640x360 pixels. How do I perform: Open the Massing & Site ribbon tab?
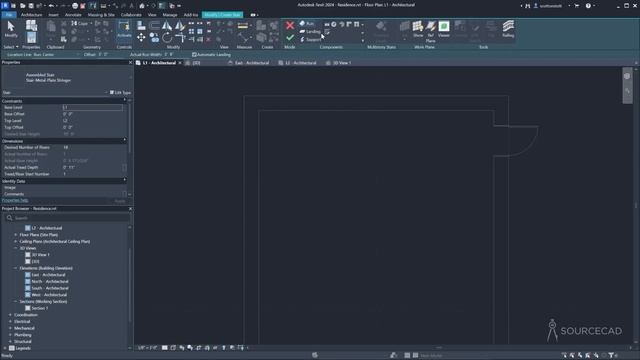click(x=101, y=15)
